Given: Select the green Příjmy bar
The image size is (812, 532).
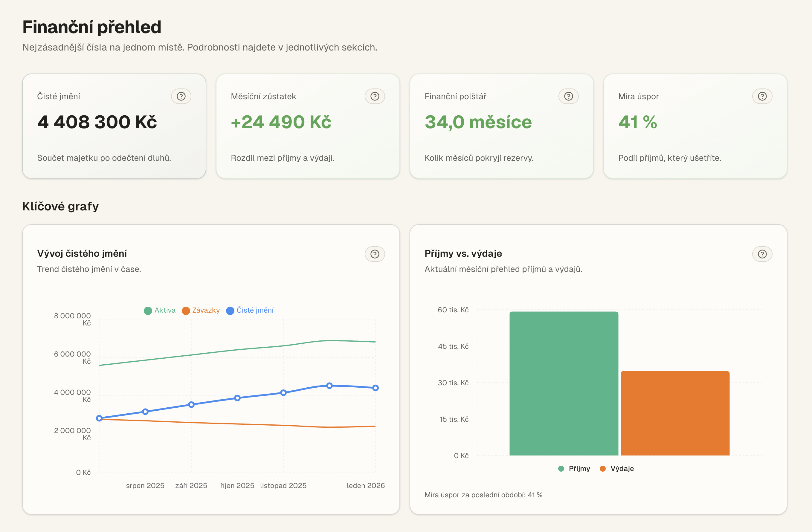Looking at the screenshot, I should 564,382.
